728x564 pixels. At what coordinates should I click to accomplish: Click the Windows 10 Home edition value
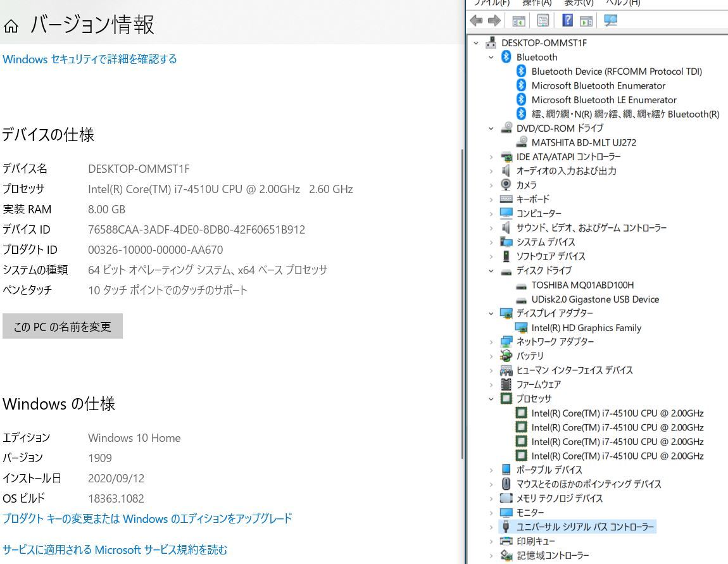(134, 438)
